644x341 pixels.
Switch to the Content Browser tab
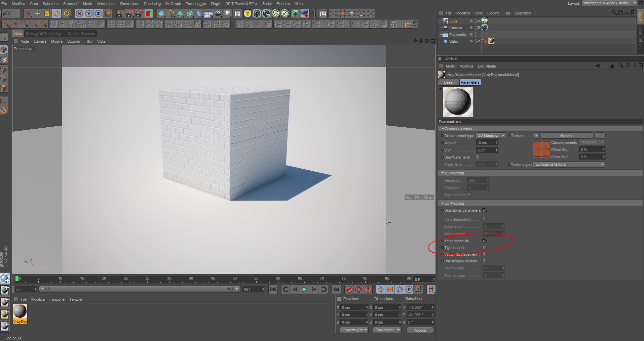[81, 34]
